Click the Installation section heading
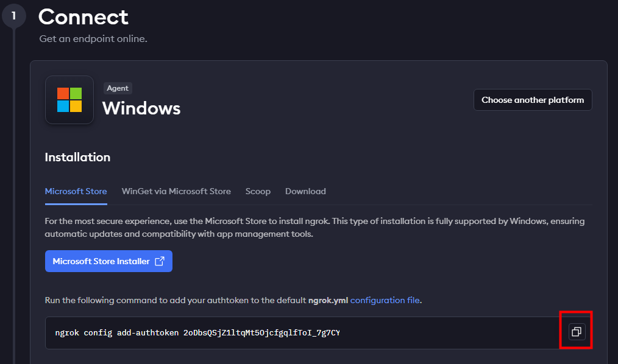Image resolution: width=618 pixels, height=364 pixels. click(x=77, y=157)
